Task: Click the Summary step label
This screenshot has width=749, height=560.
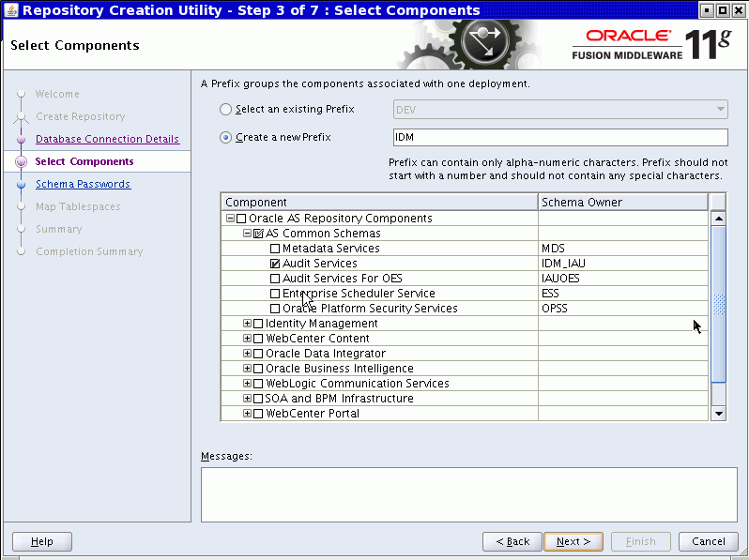Action: 59,229
